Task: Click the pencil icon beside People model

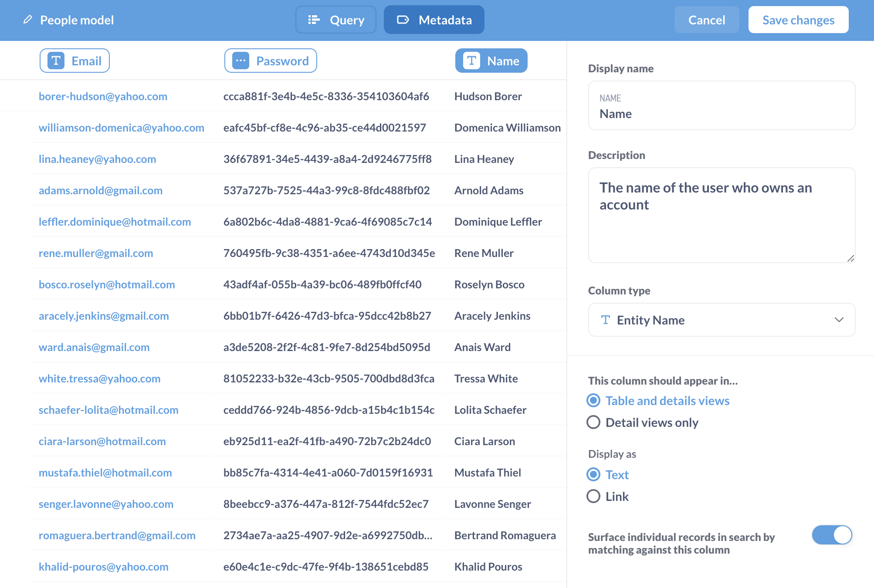Action: click(27, 20)
